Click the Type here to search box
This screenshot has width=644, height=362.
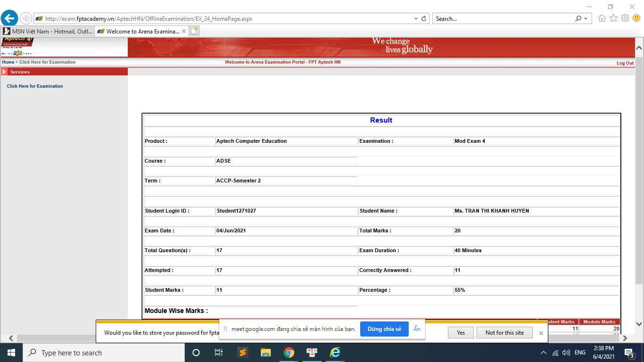103,353
